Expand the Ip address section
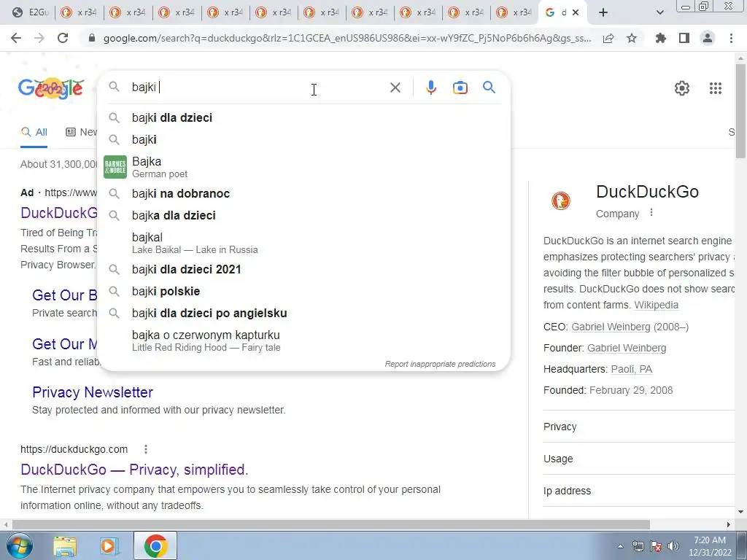The width and height of the screenshot is (747, 560). [639, 491]
